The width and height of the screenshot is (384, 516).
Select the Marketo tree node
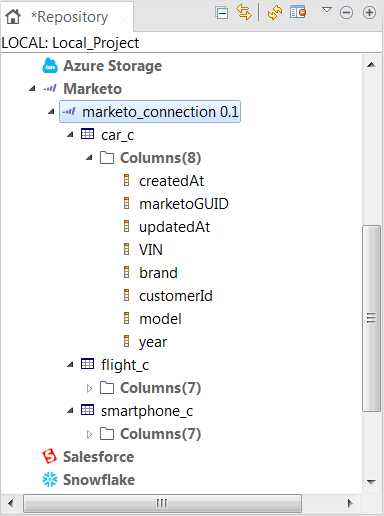[93, 89]
